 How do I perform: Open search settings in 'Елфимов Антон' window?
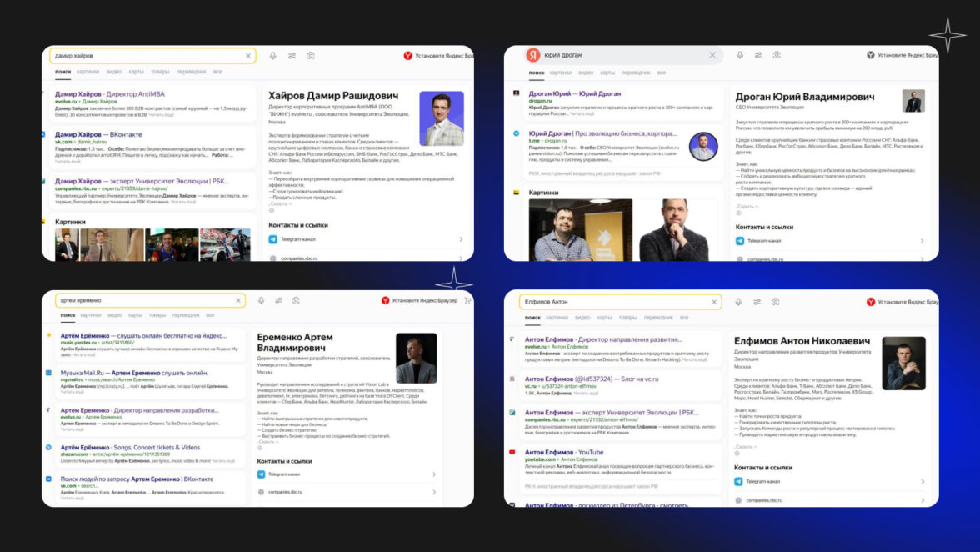(x=757, y=302)
